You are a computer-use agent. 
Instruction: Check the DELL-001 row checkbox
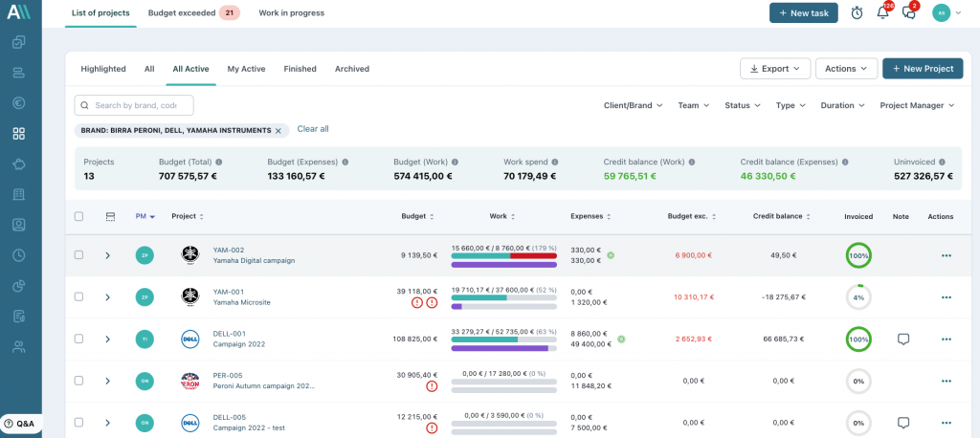79,339
